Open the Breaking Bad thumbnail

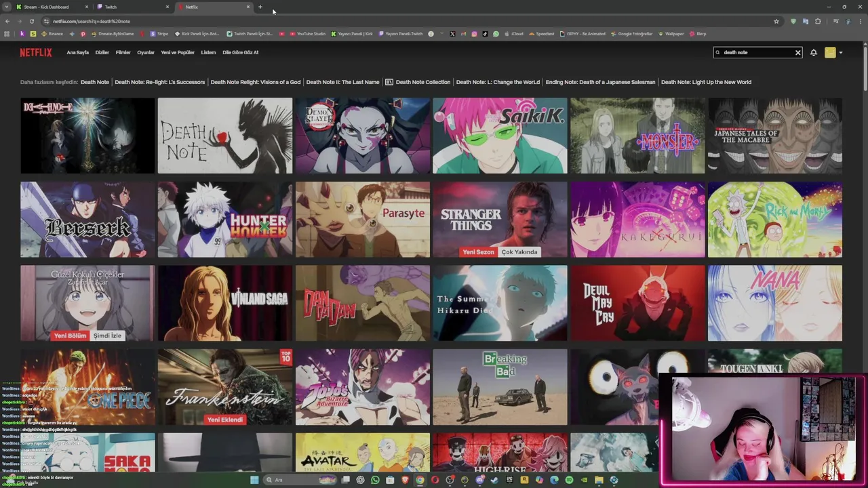pyautogui.click(x=500, y=387)
